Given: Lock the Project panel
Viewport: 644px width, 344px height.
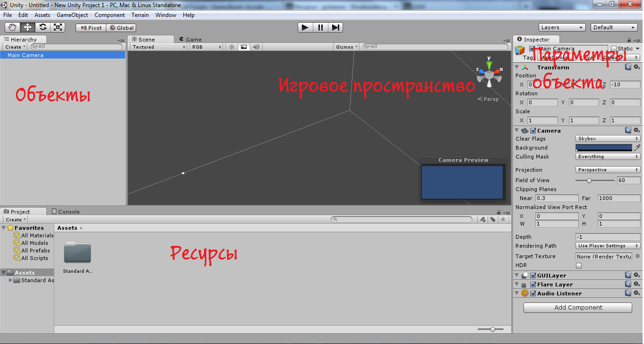Looking at the screenshot, I should pyautogui.click(x=498, y=212).
